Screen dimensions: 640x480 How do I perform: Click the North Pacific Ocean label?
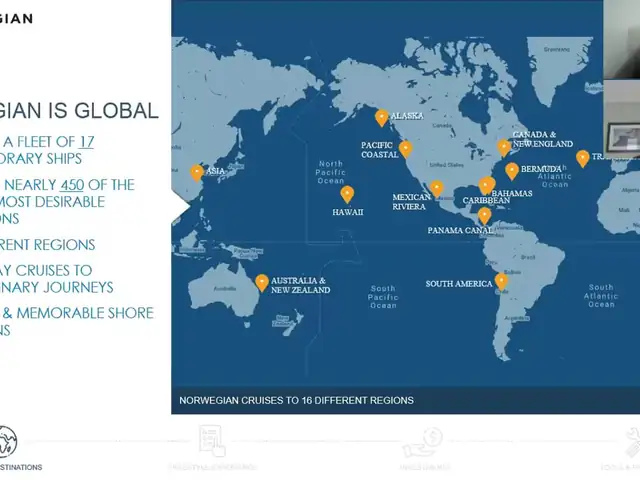click(x=331, y=172)
